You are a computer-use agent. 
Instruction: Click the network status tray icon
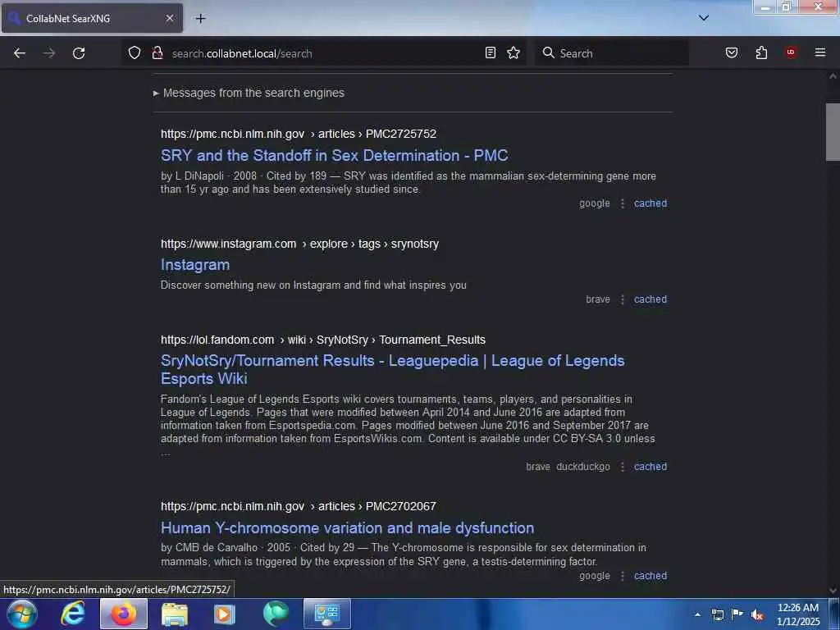coord(717,614)
